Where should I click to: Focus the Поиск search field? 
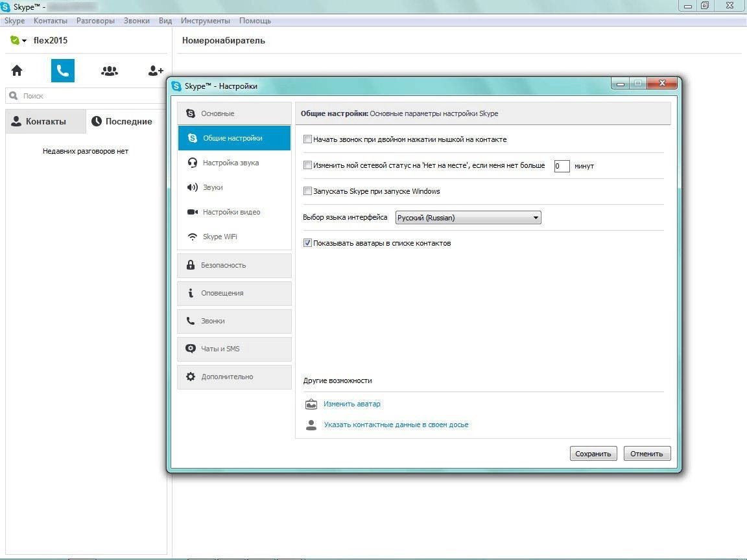[86, 96]
